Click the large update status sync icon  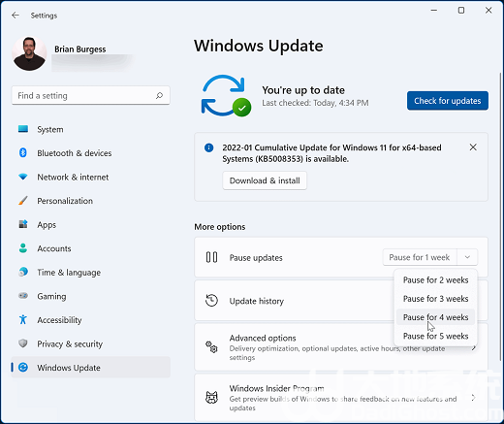click(x=226, y=96)
